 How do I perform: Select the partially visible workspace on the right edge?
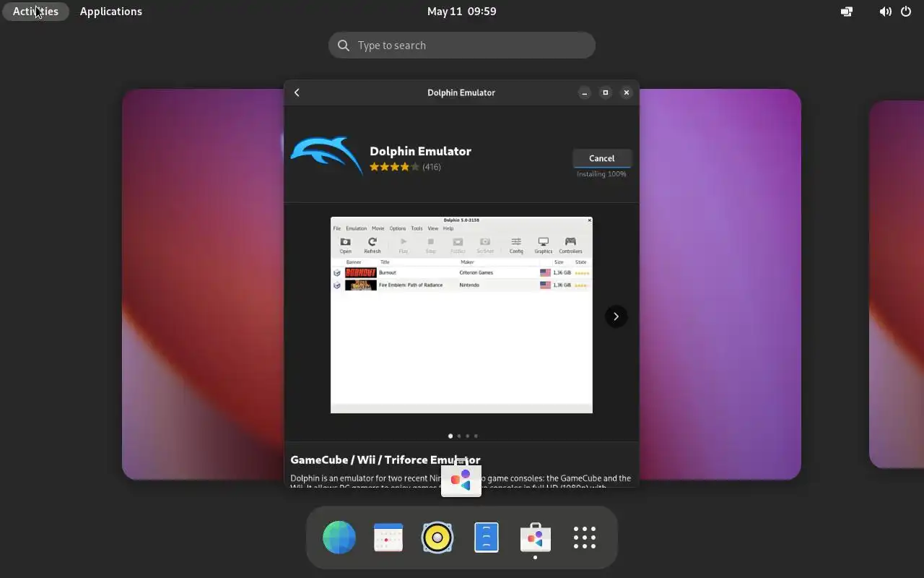coord(897,284)
